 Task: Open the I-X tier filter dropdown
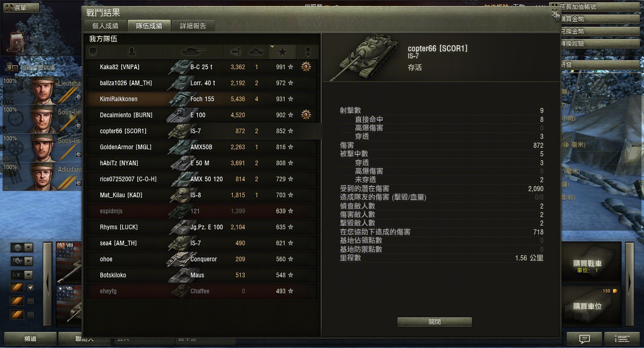pyautogui.click(x=22, y=275)
